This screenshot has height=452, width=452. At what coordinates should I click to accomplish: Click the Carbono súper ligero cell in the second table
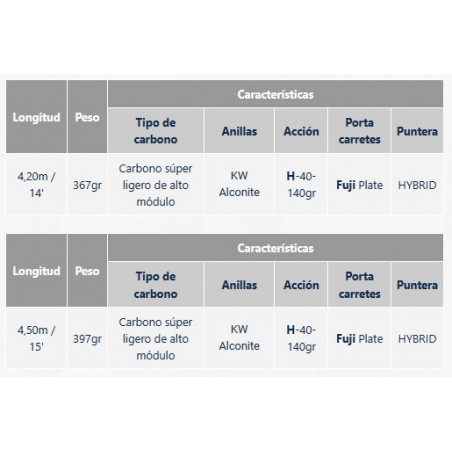tap(156, 338)
